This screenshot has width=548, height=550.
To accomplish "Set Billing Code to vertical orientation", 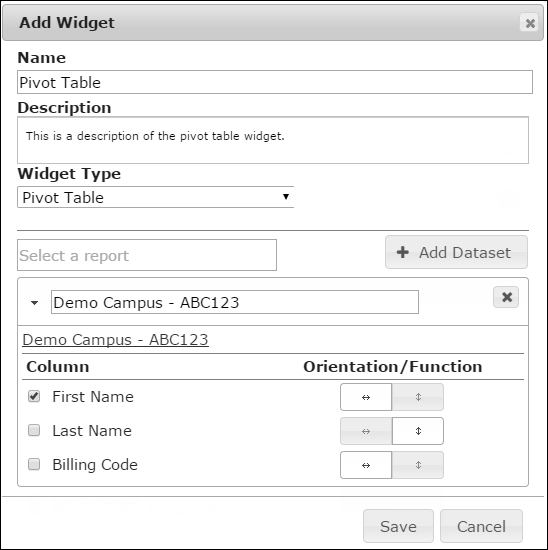I will click(x=418, y=465).
